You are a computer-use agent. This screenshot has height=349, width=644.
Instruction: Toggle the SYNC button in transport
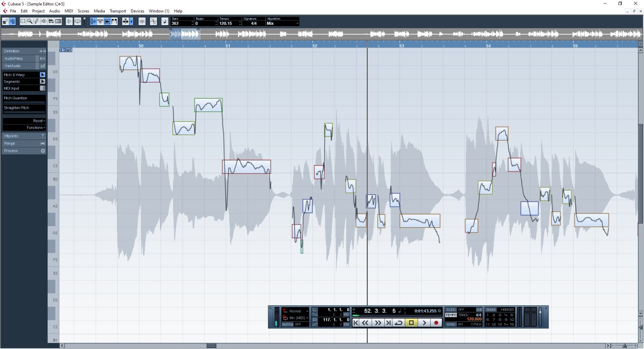coord(451,324)
